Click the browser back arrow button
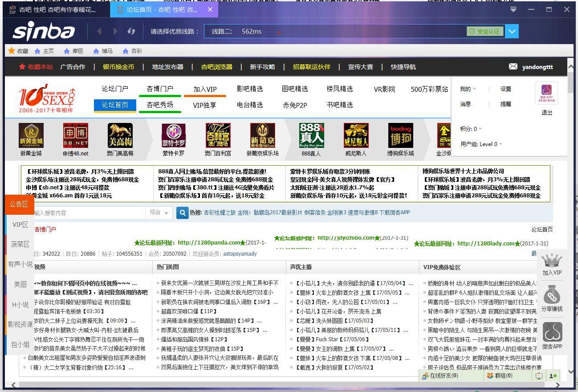578x392 pixels. (x=99, y=31)
